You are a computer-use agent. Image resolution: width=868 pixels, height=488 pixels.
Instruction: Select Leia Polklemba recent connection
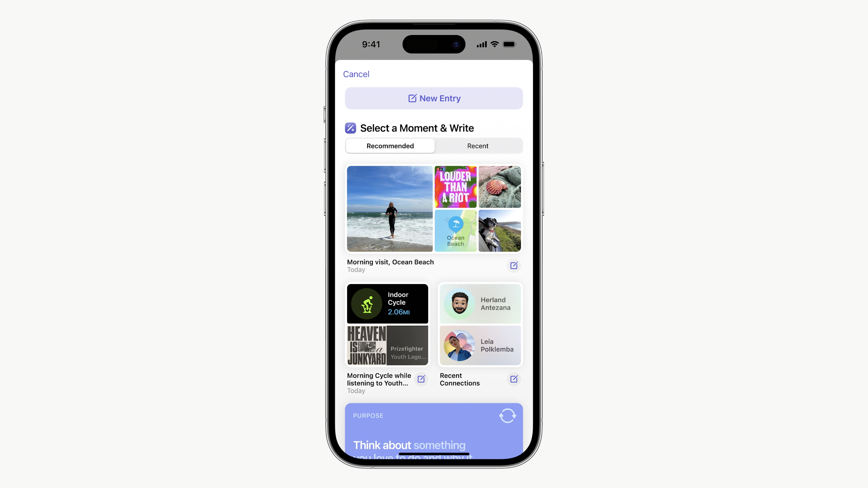pos(480,345)
